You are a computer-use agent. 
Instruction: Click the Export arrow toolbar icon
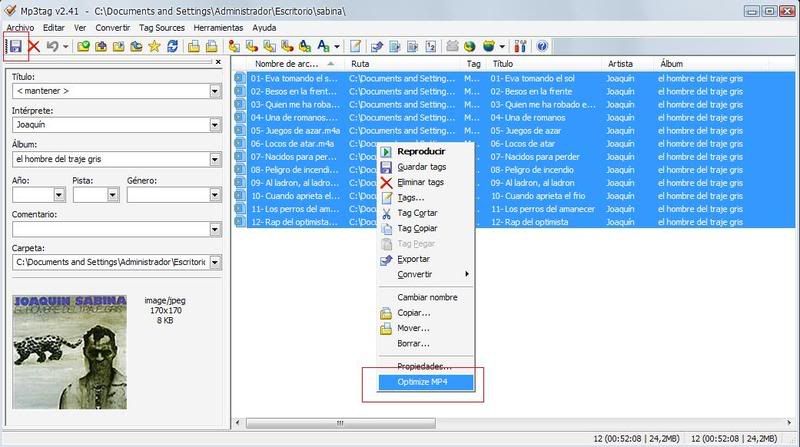(377, 46)
